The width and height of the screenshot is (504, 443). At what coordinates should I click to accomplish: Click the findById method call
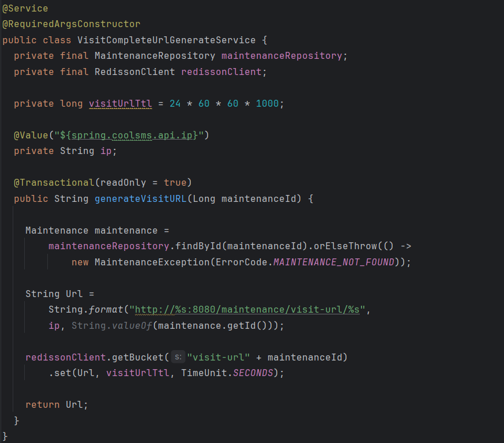(x=198, y=246)
